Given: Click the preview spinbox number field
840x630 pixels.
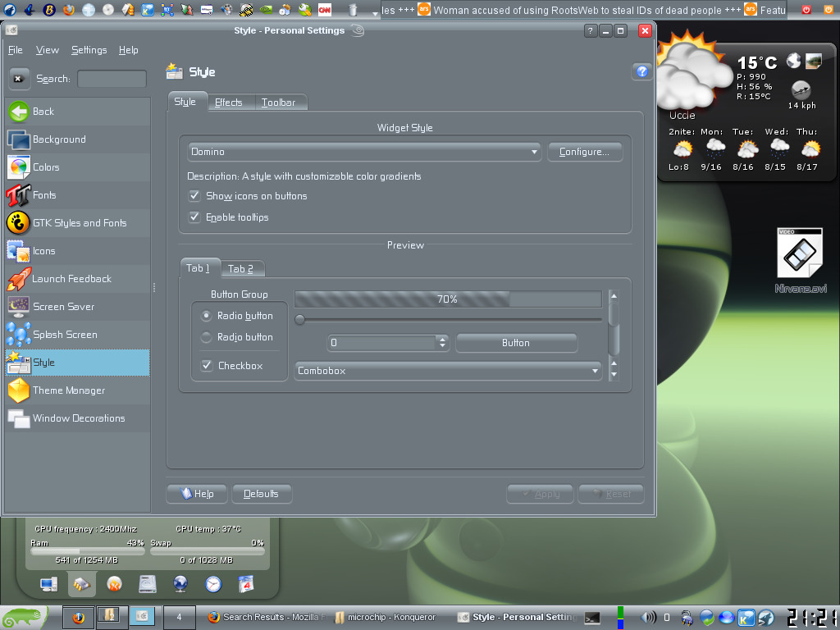Looking at the screenshot, I should (382, 343).
